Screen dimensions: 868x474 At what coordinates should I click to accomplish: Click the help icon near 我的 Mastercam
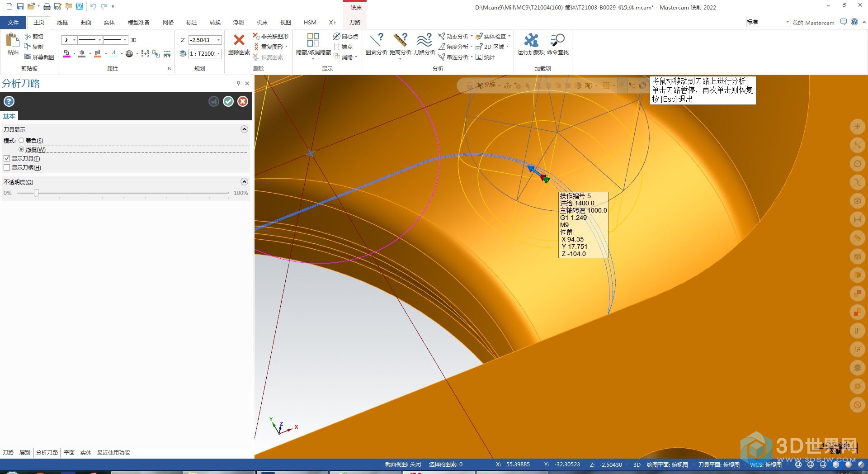click(854, 22)
